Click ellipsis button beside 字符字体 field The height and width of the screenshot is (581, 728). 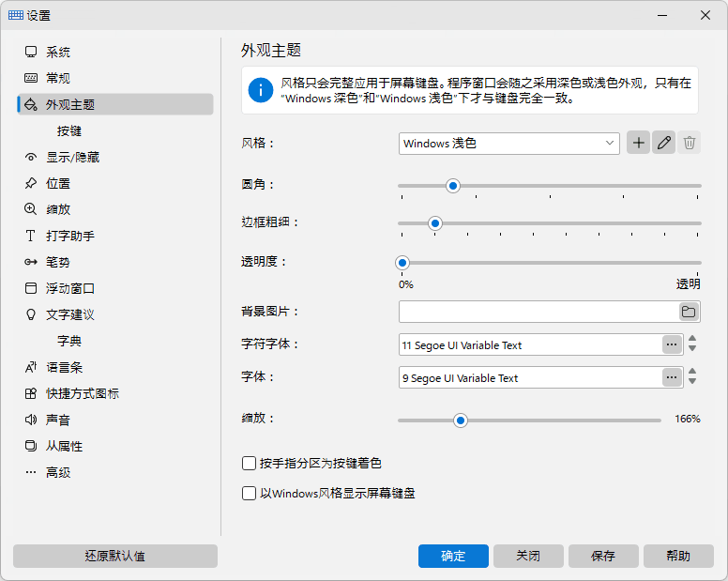[672, 344]
